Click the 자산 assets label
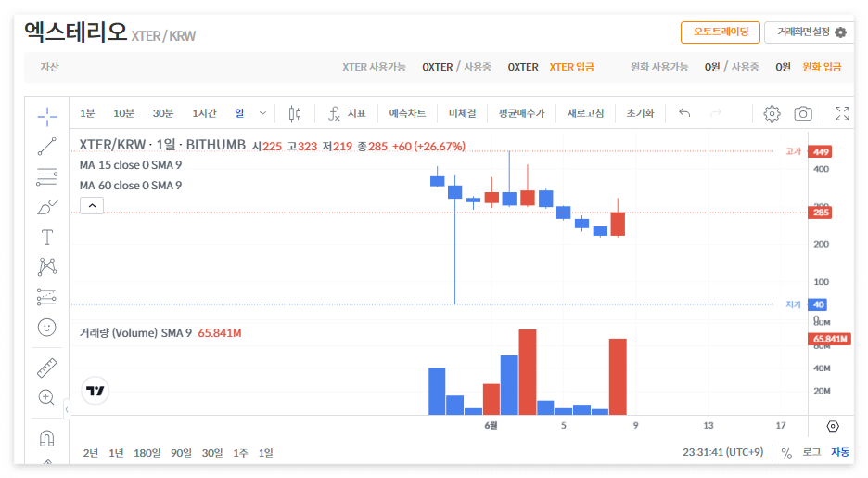 pyautogui.click(x=49, y=67)
